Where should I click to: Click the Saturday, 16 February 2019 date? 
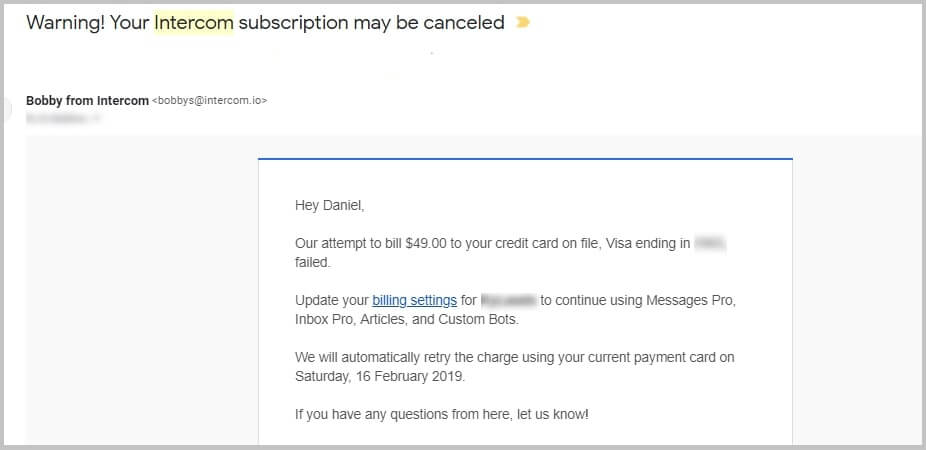point(380,377)
